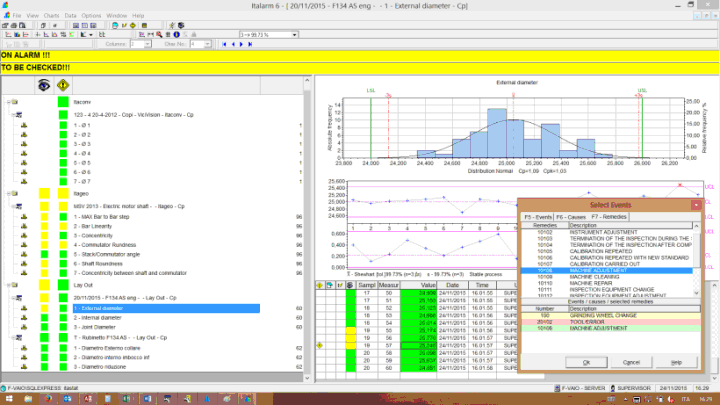Open the Columns combo box
This screenshot has width=720, height=405.
(x=147, y=44)
